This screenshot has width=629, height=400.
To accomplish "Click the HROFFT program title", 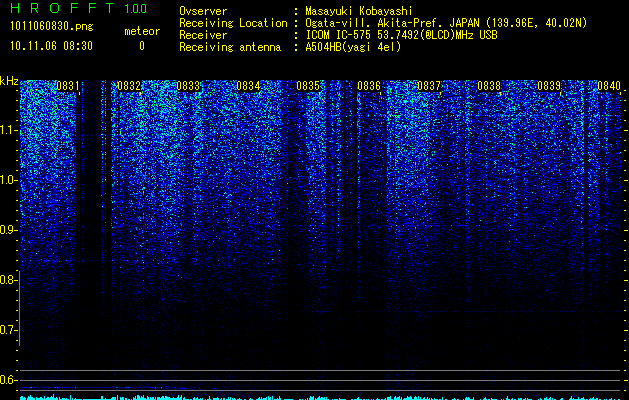I will click(x=62, y=8).
